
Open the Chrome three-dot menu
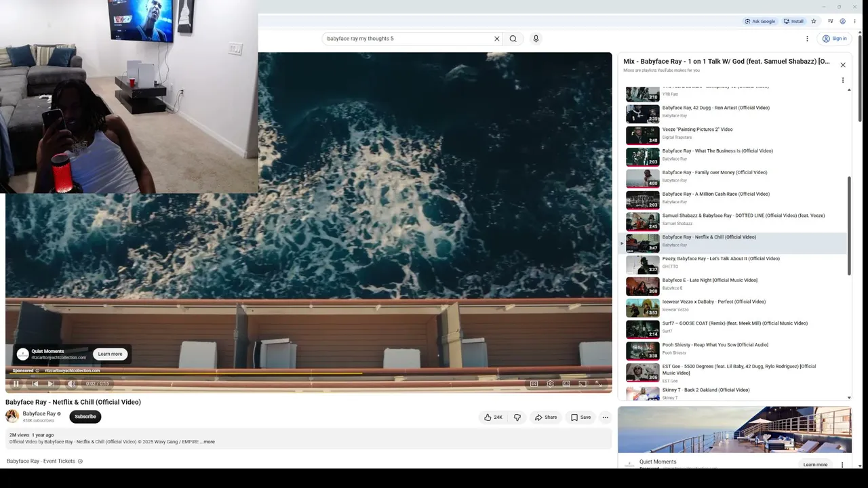tap(854, 21)
